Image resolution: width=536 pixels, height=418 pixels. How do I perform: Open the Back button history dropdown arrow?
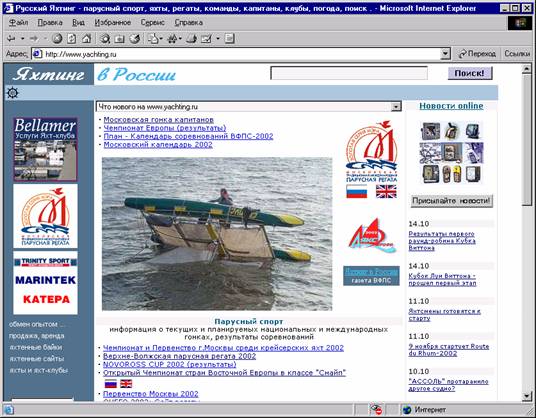click(x=23, y=39)
